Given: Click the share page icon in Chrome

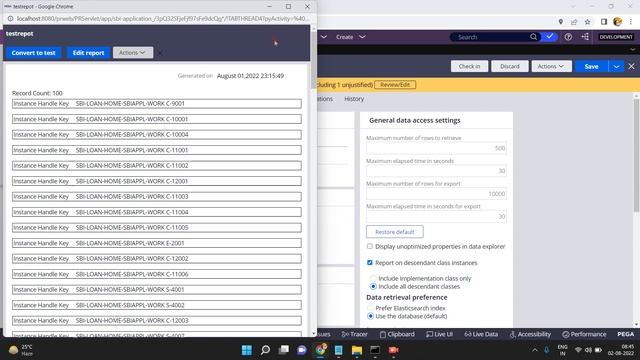Looking at the screenshot, I should pos(574,22).
